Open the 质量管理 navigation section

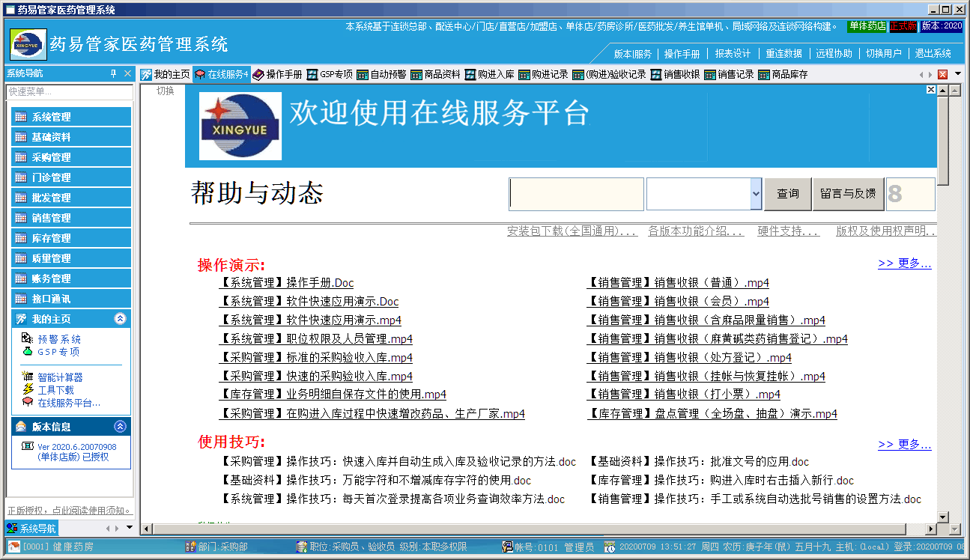click(x=71, y=258)
